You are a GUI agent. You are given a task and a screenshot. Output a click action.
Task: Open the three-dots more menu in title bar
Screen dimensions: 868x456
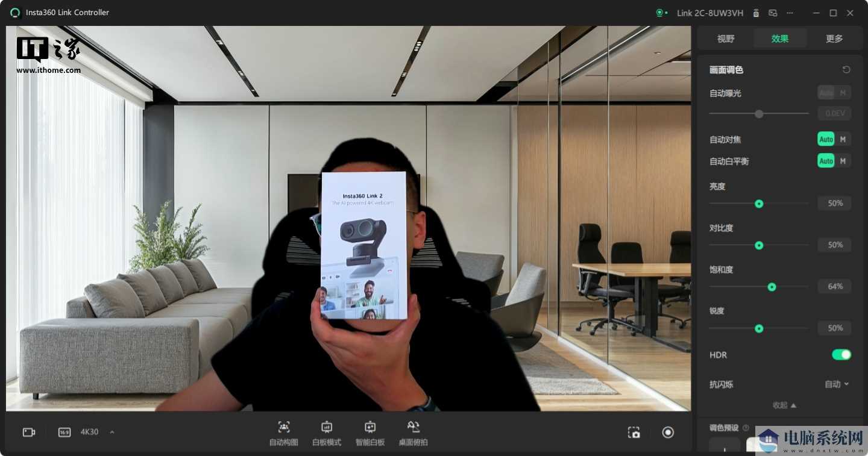point(790,13)
